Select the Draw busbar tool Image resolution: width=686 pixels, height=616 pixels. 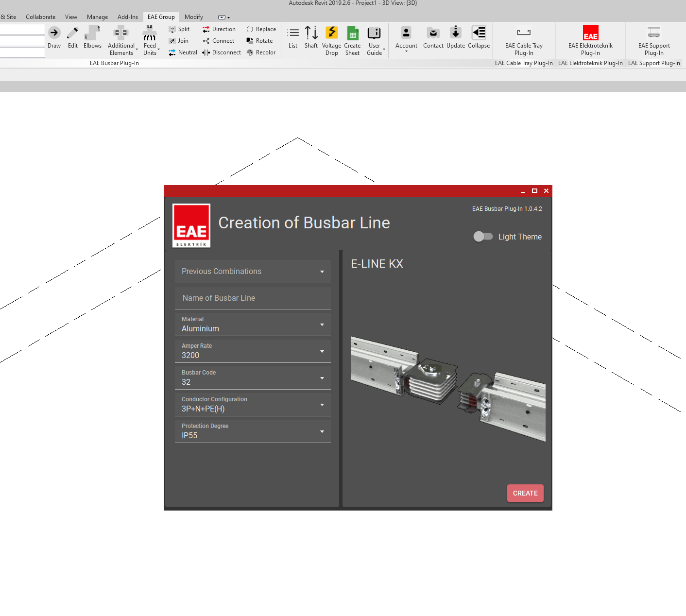(54, 37)
